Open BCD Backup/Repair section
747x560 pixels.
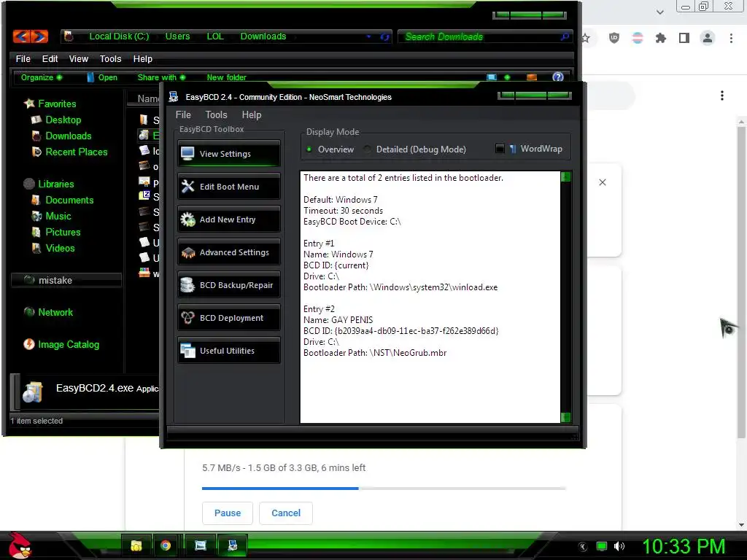pos(228,285)
